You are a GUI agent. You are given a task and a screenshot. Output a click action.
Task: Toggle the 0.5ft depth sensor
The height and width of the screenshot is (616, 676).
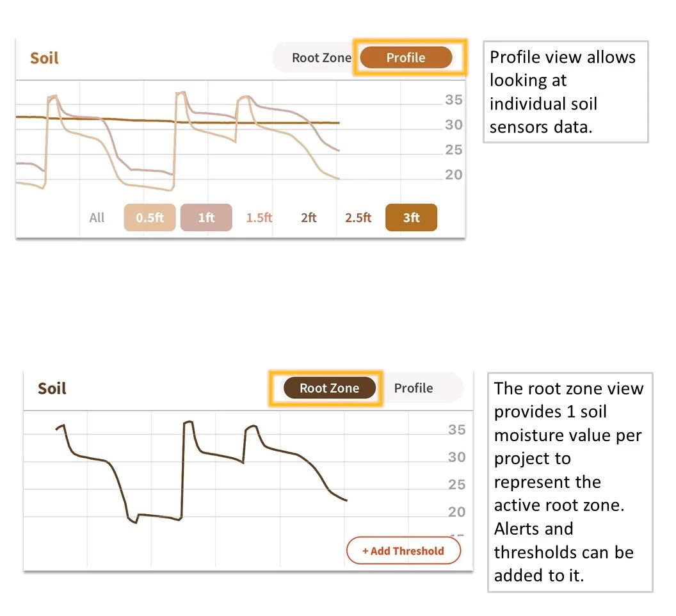pyautogui.click(x=150, y=218)
